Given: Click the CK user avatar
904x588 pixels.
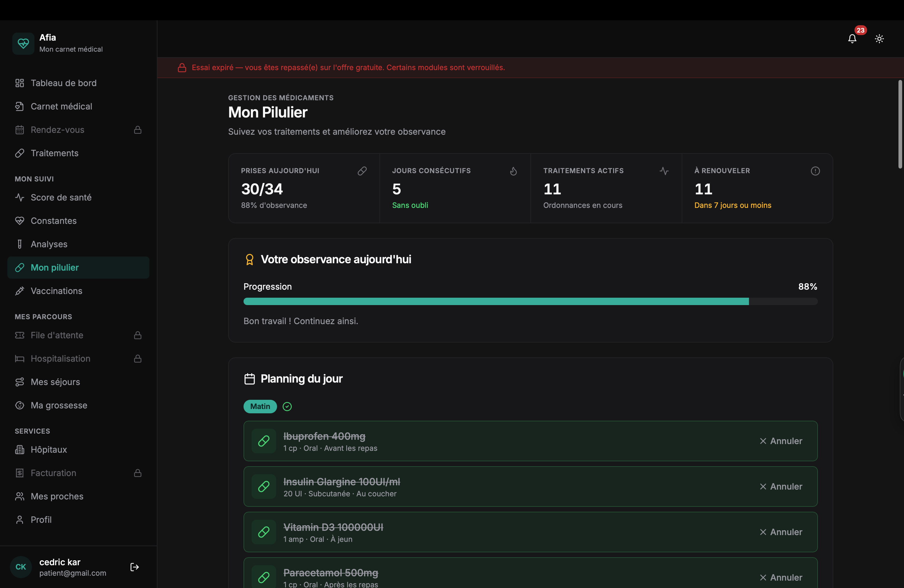Looking at the screenshot, I should point(21,567).
